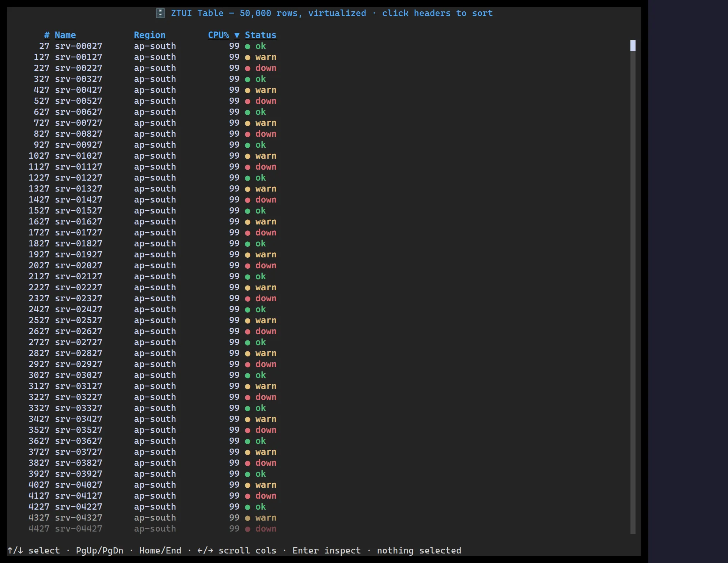The image size is (728, 563).
Task: Click red down dot of srv-03227
Action: click(247, 397)
